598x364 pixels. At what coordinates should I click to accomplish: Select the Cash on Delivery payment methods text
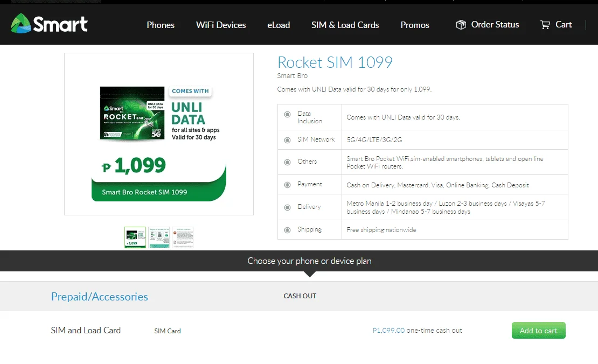pyautogui.click(x=437, y=185)
